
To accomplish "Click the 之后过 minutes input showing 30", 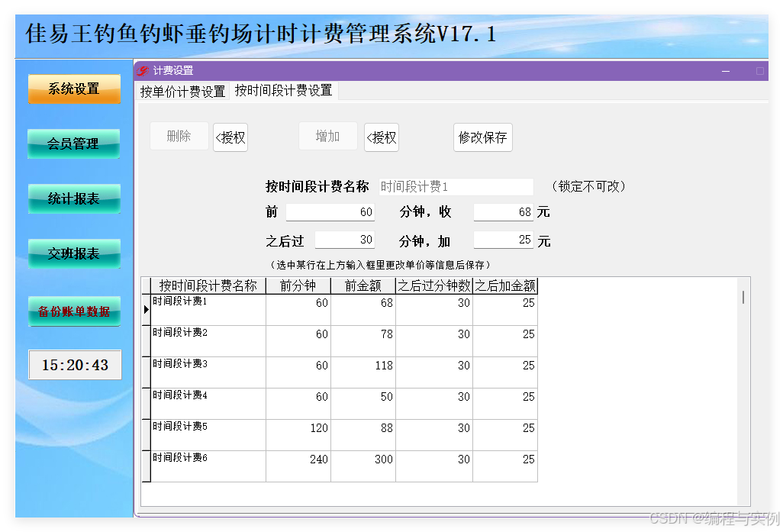I will pos(344,240).
